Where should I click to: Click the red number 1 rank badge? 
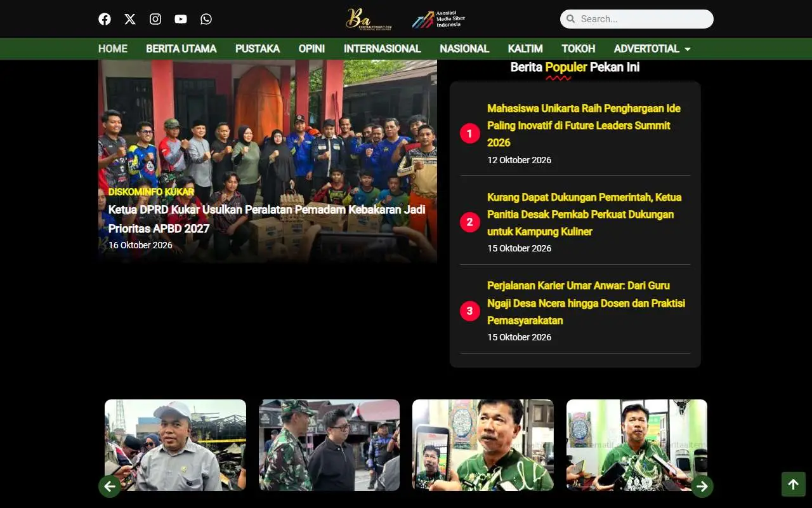(469, 133)
